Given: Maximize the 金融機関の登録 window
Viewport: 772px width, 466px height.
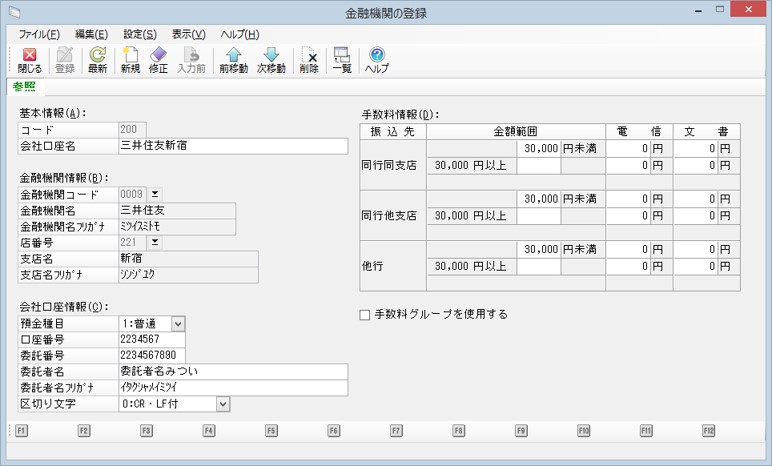Looking at the screenshot, I should coord(720,10).
